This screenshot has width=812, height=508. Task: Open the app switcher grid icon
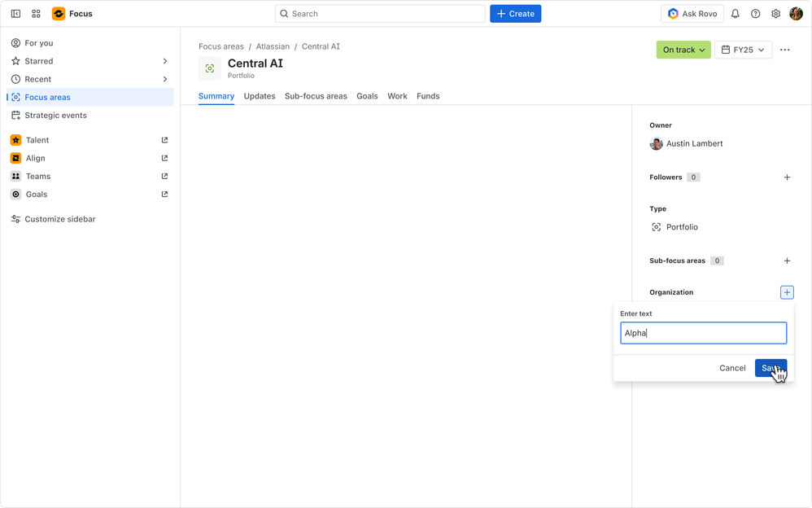coord(36,14)
